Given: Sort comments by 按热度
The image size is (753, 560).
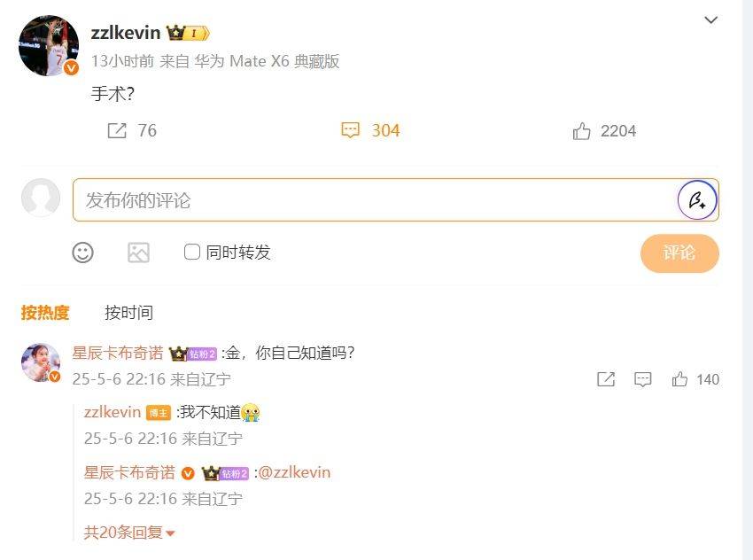Looking at the screenshot, I should pyautogui.click(x=45, y=313).
